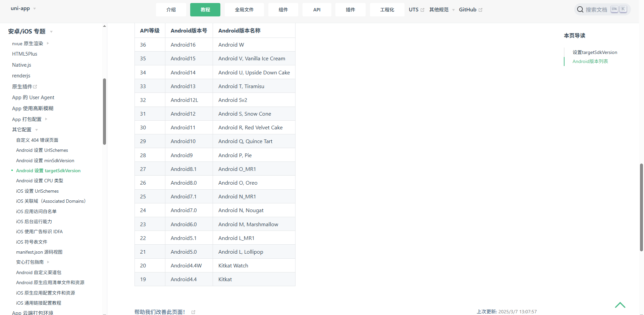Click the 搜索文档 search field
Image resolution: width=644 pixels, height=315 pixels.
596,10
